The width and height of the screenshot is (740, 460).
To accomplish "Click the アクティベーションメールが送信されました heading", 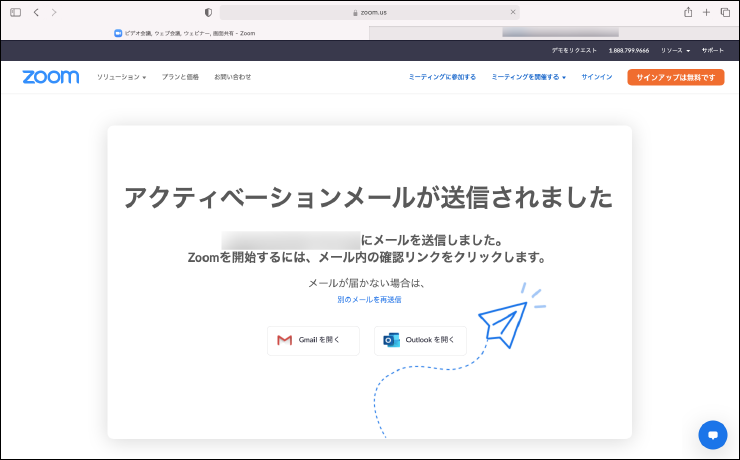I will click(369, 197).
